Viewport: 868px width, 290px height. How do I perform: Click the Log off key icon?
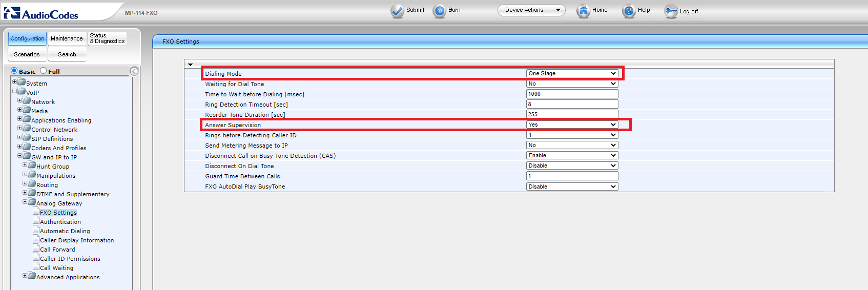point(671,11)
